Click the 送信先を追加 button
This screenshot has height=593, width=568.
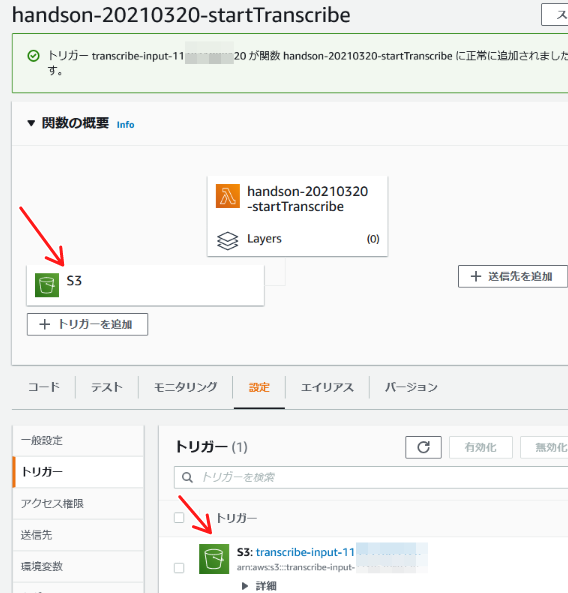click(x=512, y=276)
